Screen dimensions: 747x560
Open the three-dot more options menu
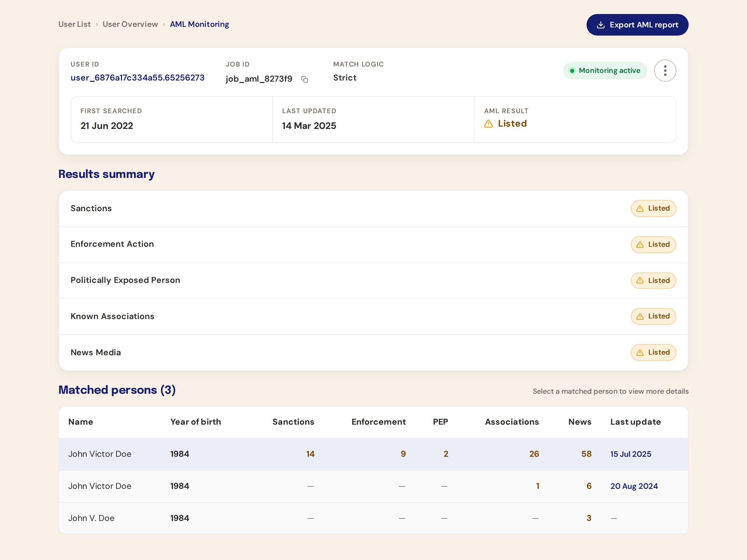[x=665, y=71]
